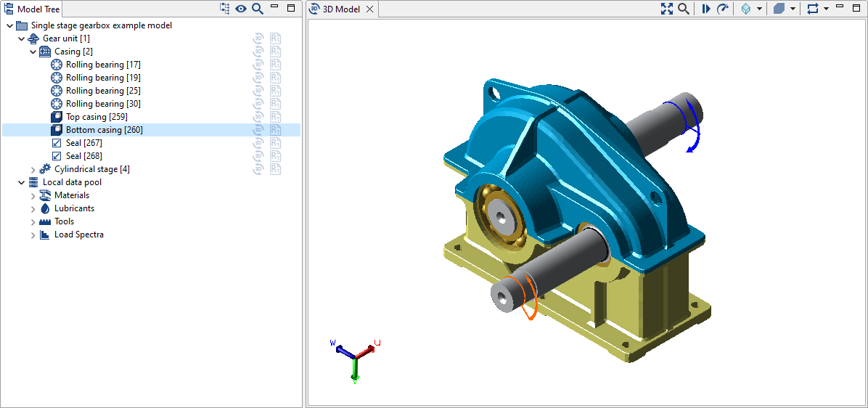Toggle the Seal [267] checkbox icon
This screenshot has width=868, height=408.
tap(57, 143)
